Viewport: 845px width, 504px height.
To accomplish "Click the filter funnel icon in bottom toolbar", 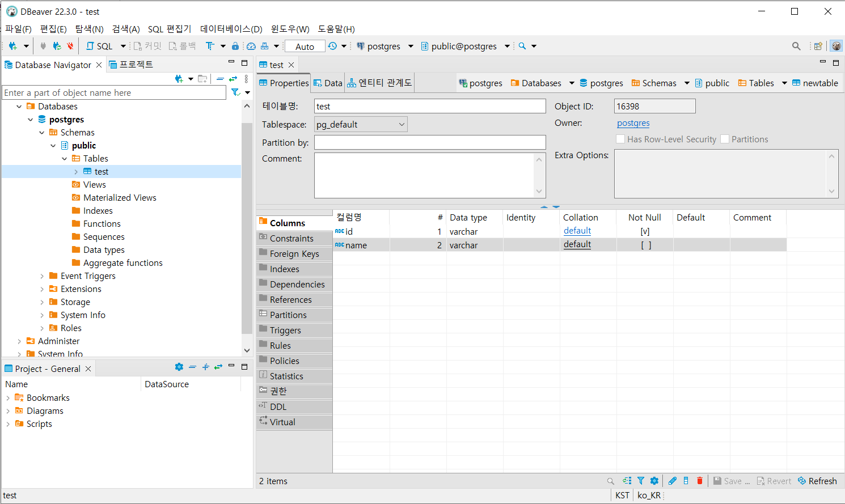I will [641, 481].
